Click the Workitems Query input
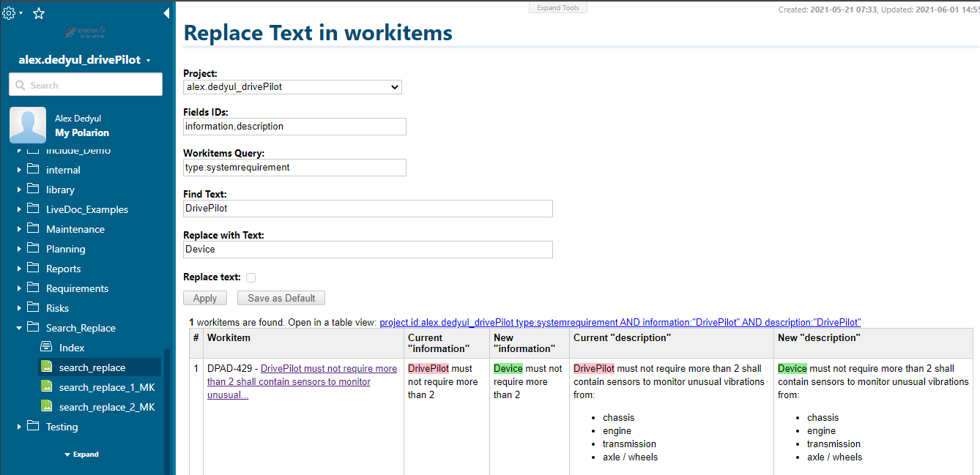The width and height of the screenshot is (980, 475). click(x=294, y=168)
